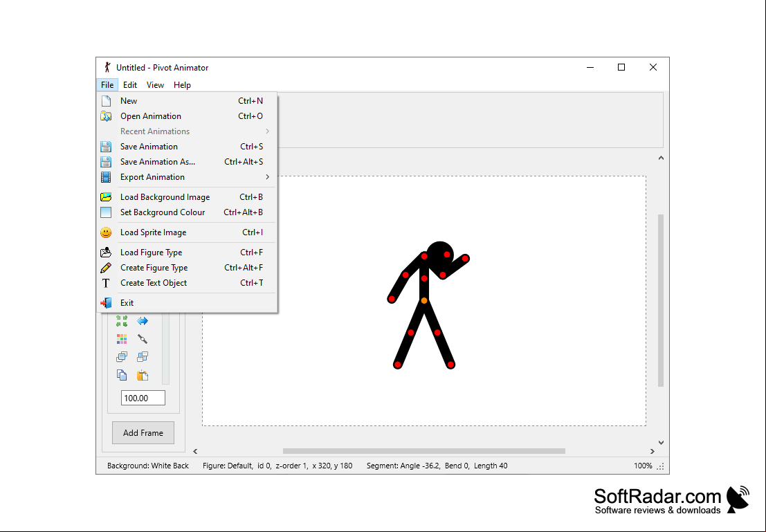Viewport: 766px width, 532px height.
Task: Raise the figure in z-order
Action: tap(122, 357)
